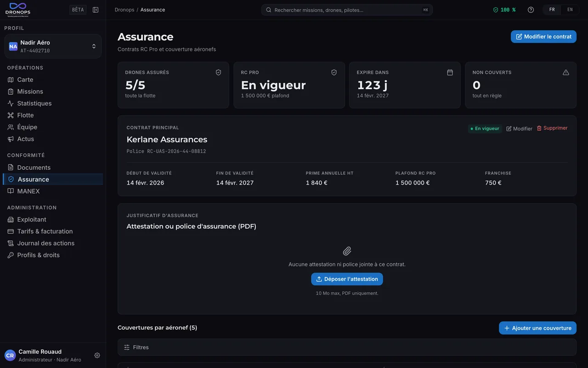Open the MANEX page
The height and width of the screenshot is (368, 588).
click(53, 191)
